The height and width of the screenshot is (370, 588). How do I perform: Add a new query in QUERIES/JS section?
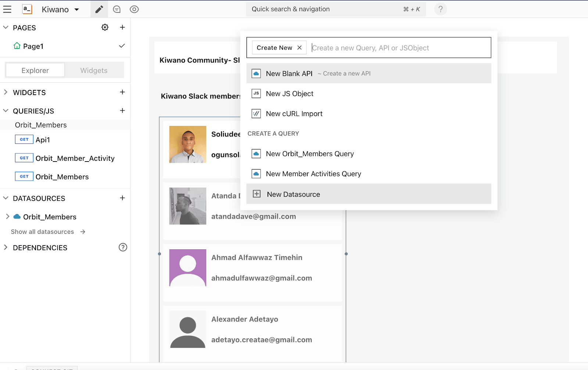pos(122,110)
